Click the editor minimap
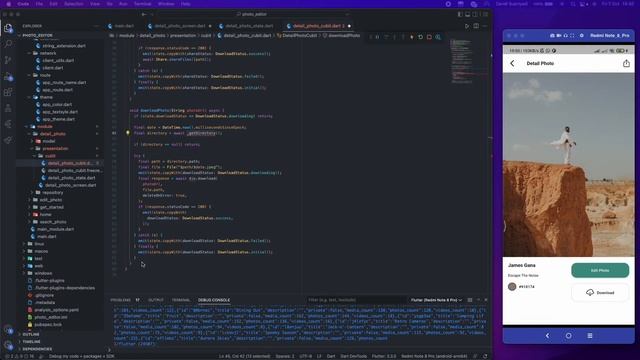Image resolution: width=640 pixels, height=360 pixels. pyautogui.click(x=469, y=61)
